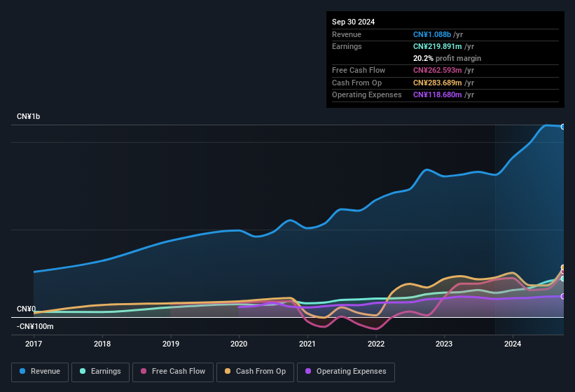Click the Operating Expenses label in tooltip
Screen dimensions: 575x392
[367, 94]
